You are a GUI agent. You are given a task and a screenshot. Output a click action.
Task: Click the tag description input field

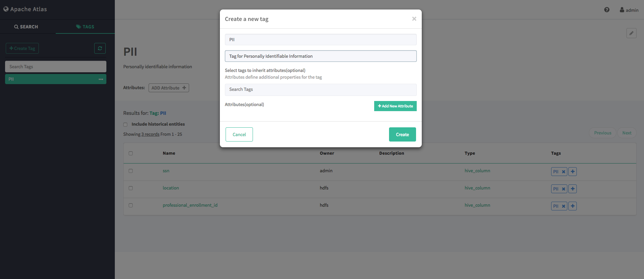click(320, 56)
